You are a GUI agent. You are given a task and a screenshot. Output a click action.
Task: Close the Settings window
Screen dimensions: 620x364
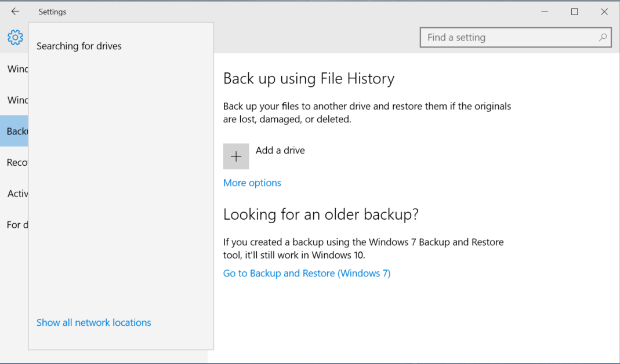point(604,11)
